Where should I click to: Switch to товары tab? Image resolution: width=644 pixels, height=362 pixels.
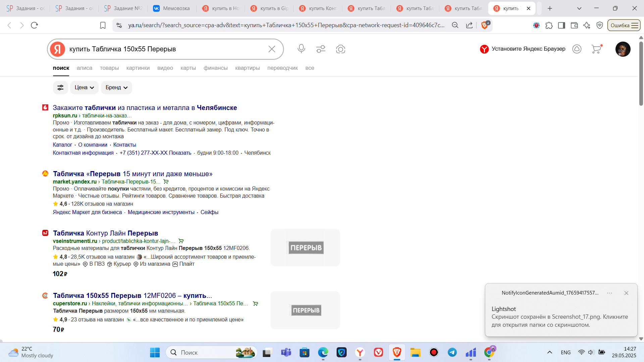(109, 68)
